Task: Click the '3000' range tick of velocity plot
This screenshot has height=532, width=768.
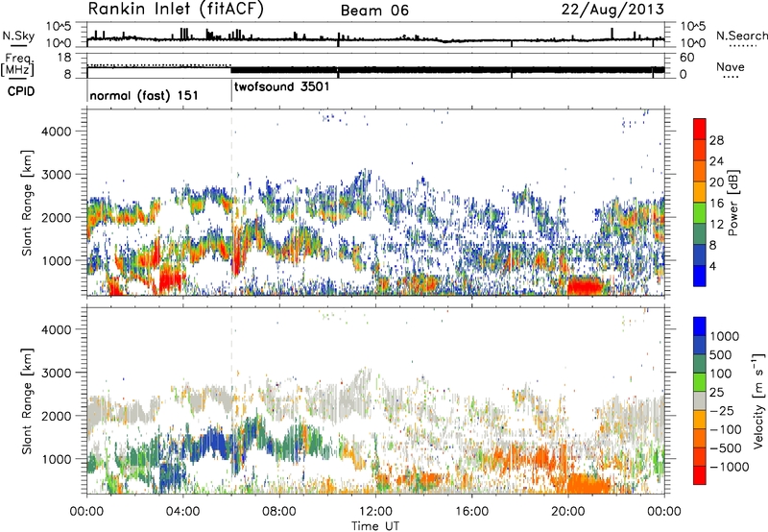Action: (56, 373)
